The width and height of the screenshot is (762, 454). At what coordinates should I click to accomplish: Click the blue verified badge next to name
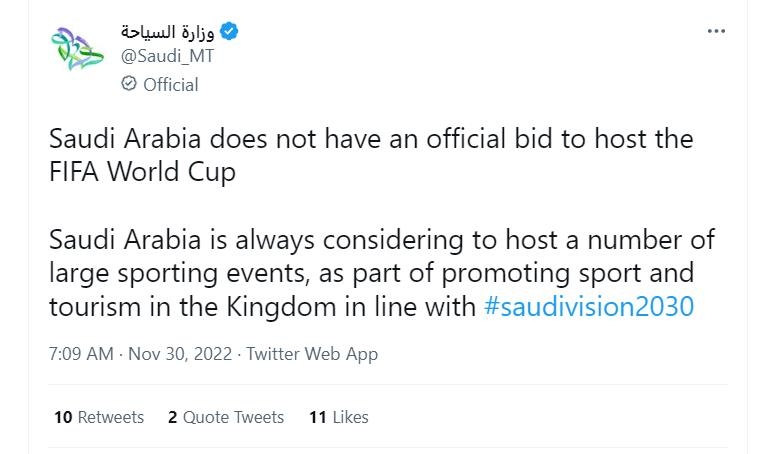231,32
